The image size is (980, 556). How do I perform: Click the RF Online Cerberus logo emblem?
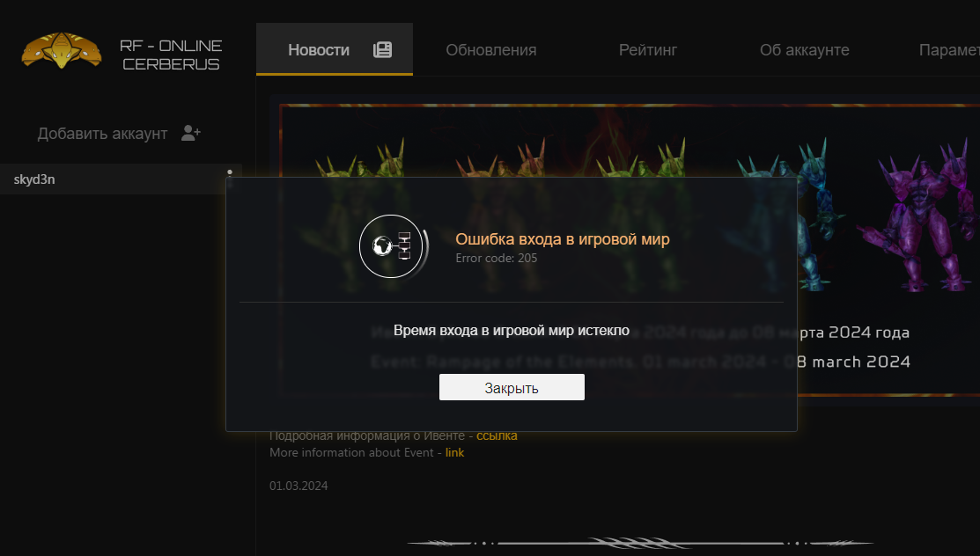[x=62, y=51]
